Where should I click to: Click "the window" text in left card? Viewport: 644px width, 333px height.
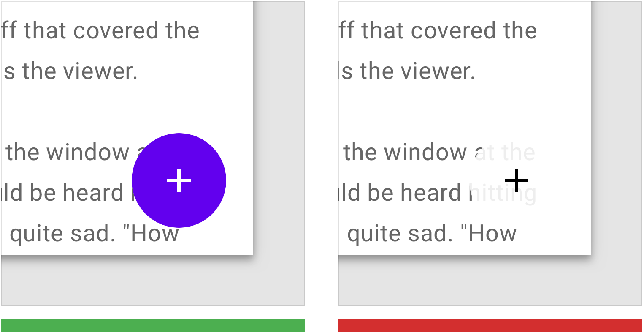coord(68,152)
